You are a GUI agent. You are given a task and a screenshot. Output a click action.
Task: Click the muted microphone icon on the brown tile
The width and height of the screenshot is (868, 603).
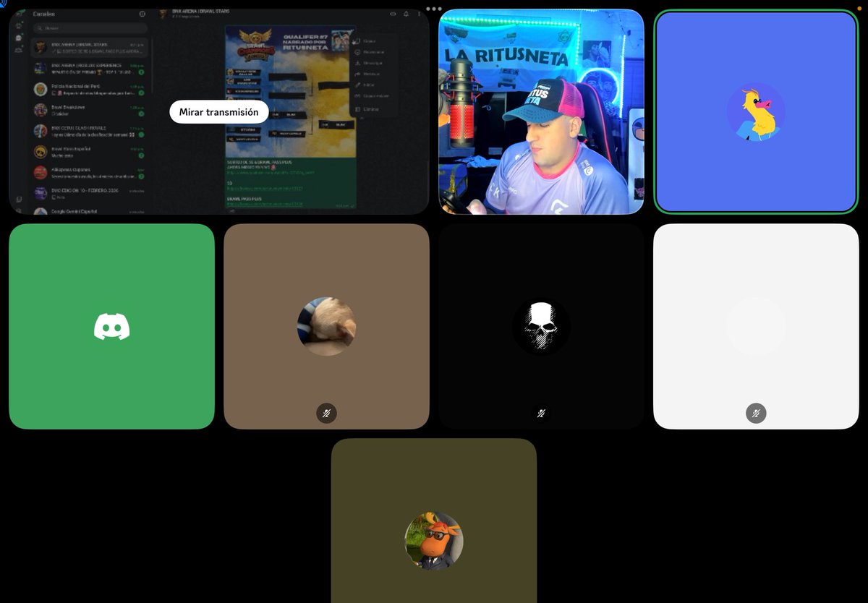pos(327,414)
